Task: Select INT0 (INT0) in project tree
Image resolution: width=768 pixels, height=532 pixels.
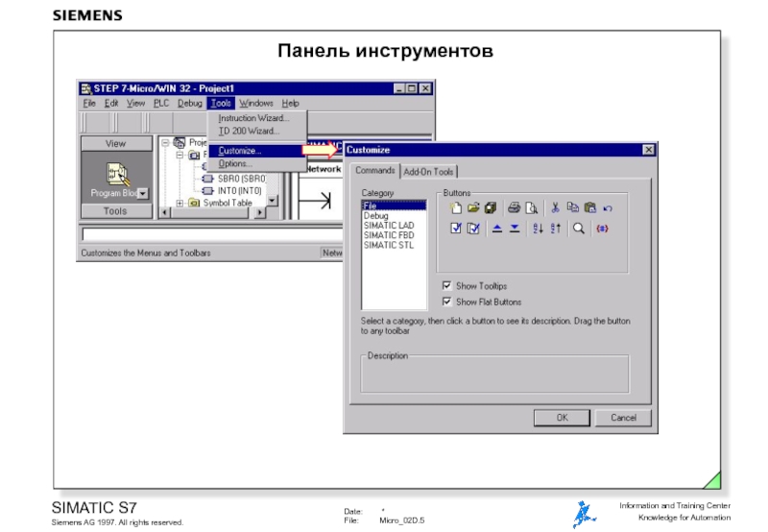Action: point(239,190)
